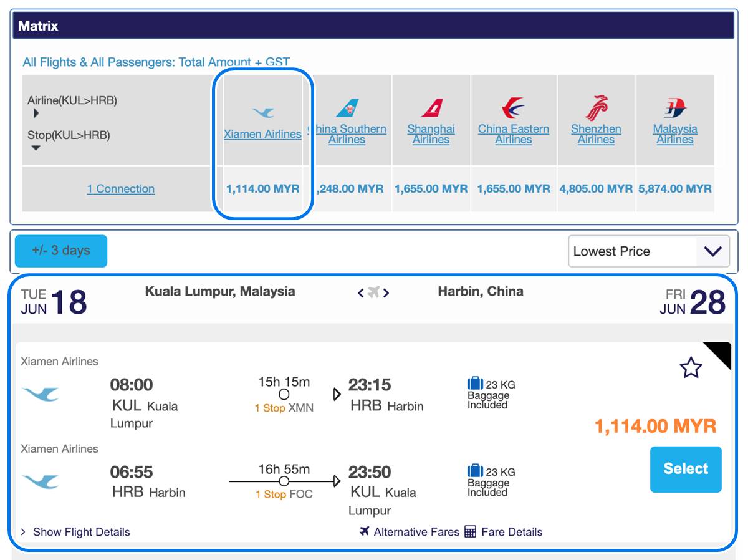Click the 23:15 arrival time

tap(370, 385)
